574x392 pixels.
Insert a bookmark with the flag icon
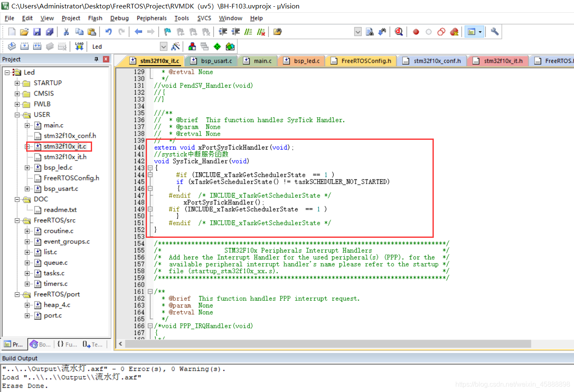click(x=168, y=32)
